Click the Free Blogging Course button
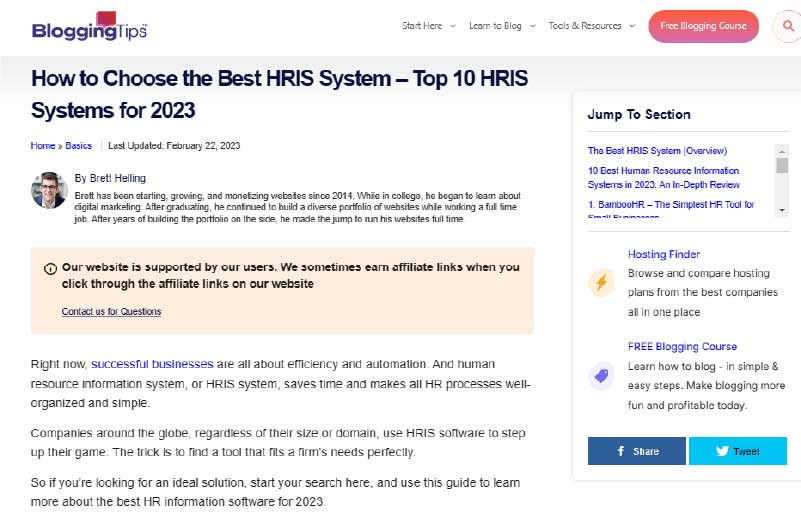 coord(703,26)
